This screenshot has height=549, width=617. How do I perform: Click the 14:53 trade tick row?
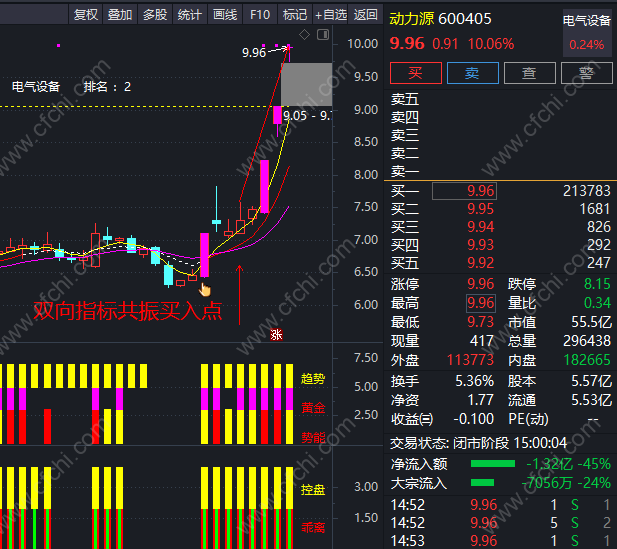[x=501, y=541]
